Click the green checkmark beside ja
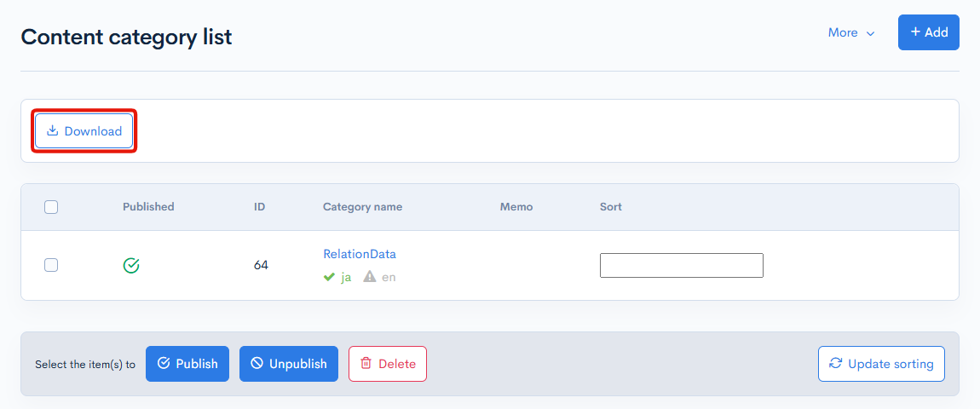980x409 pixels. (329, 277)
